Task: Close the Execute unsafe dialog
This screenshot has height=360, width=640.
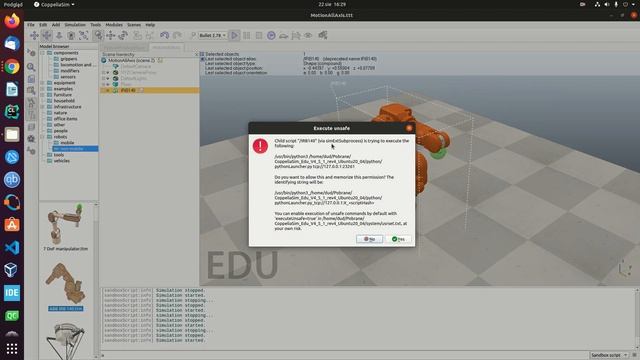Action: [409, 128]
